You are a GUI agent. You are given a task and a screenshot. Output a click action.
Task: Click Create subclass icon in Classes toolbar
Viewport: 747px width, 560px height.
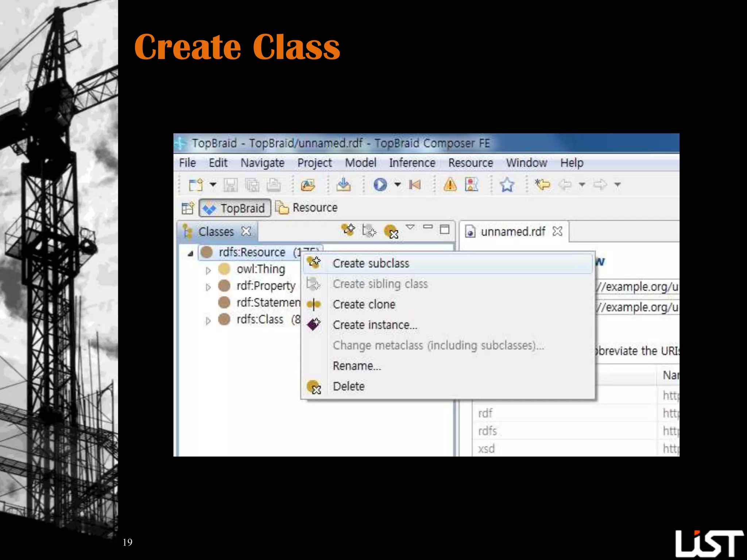pos(348,230)
